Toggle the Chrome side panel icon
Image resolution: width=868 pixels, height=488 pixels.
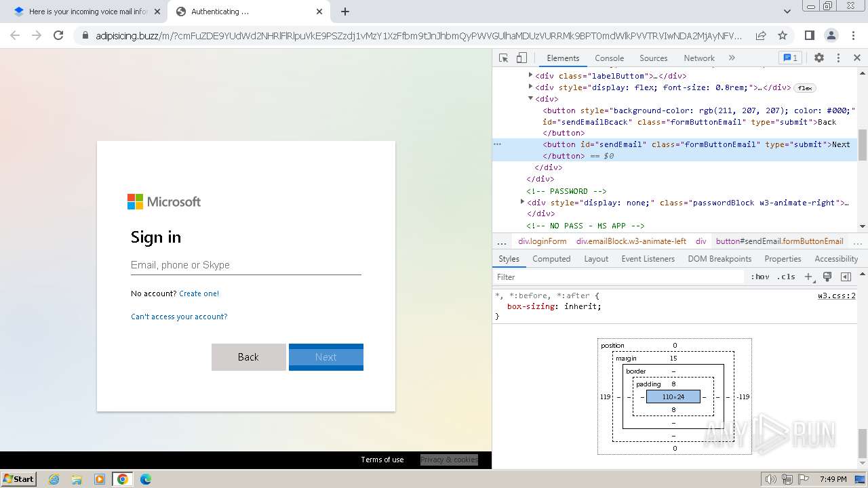point(809,35)
